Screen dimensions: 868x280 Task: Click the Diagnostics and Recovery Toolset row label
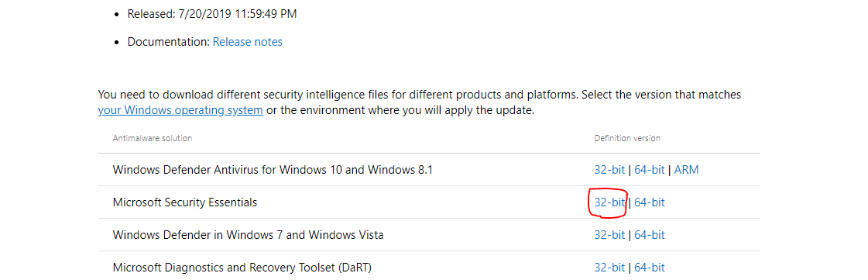[242, 268]
